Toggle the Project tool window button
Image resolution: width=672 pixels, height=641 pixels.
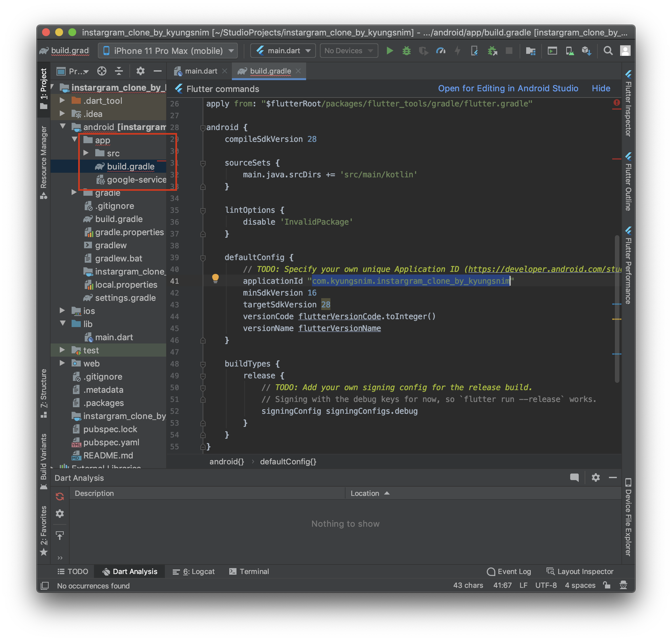pyautogui.click(x=43, y=88)
